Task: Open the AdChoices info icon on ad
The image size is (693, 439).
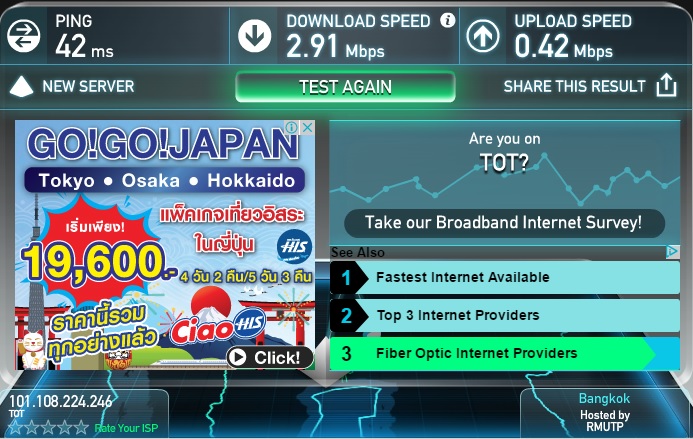Action: (x=292, y=128)
